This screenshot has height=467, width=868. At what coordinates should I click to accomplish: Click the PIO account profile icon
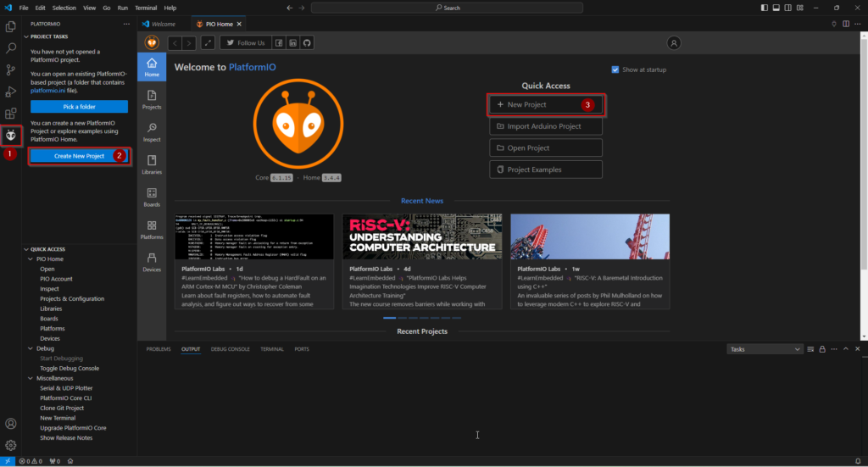[674, 43]
